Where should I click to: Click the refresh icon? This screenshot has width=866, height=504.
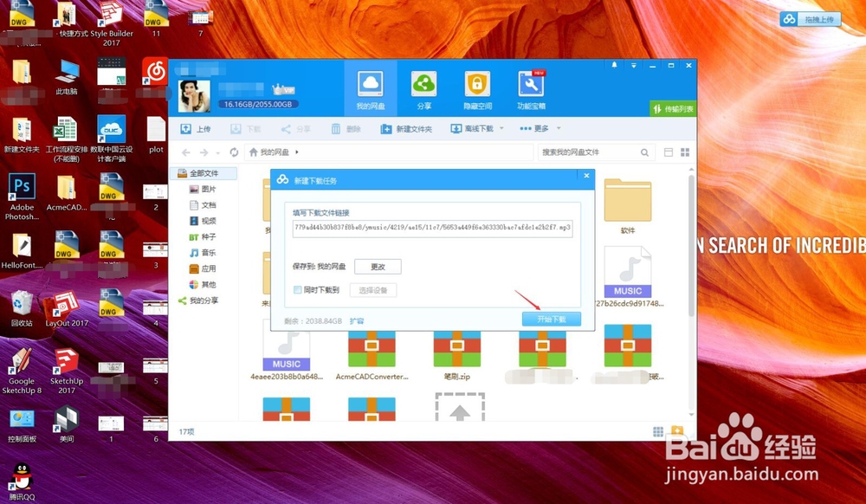point(234,152)
